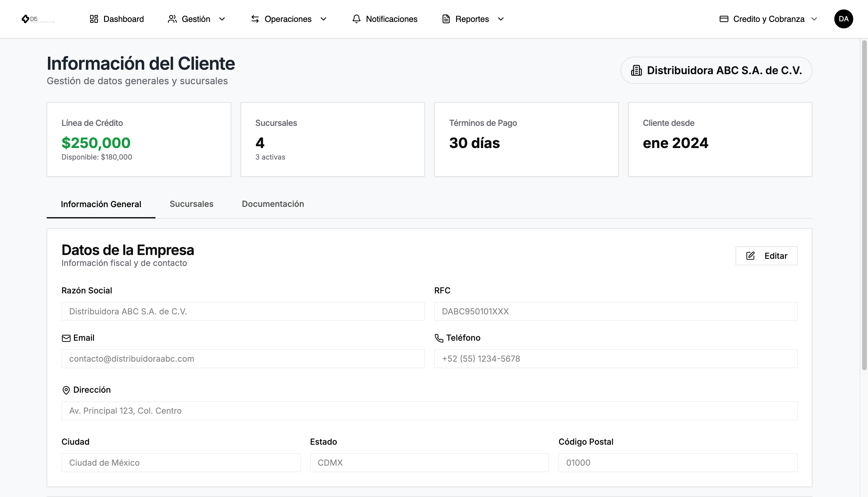The height and width of the screenshot is (497, 868).
Task: Click the Operaciones swap arrows icon
Action: (255, 19)
